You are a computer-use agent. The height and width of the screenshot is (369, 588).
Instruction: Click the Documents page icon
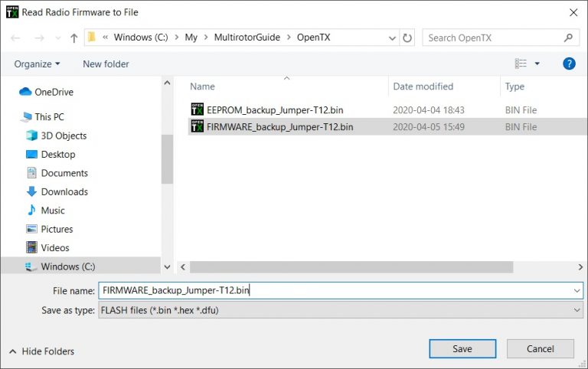click(32, 173)
